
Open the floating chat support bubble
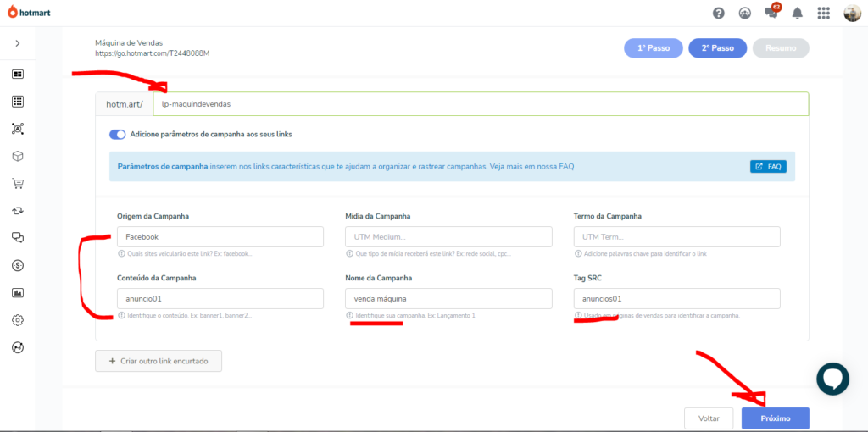point(832,378)
